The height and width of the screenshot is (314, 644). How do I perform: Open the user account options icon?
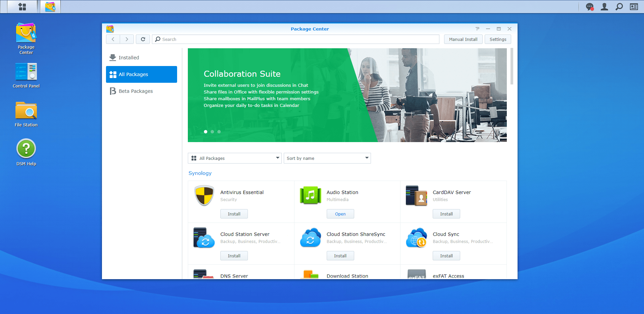604,7
